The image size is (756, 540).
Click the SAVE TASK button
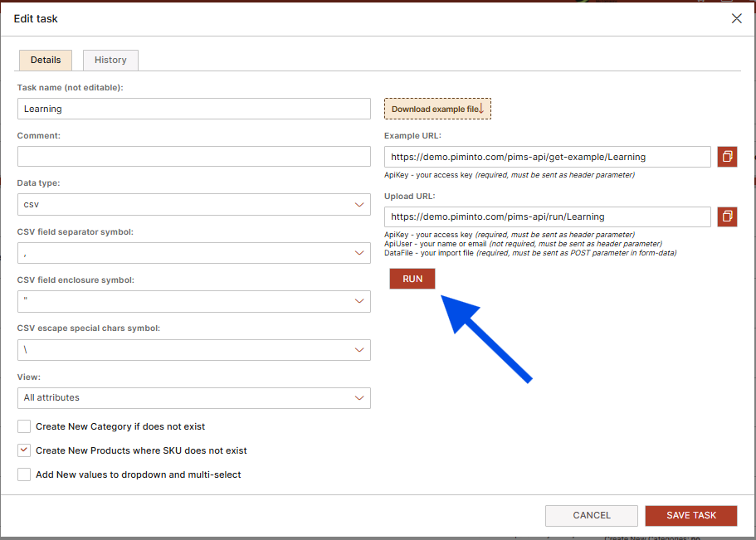pos(690,515)
